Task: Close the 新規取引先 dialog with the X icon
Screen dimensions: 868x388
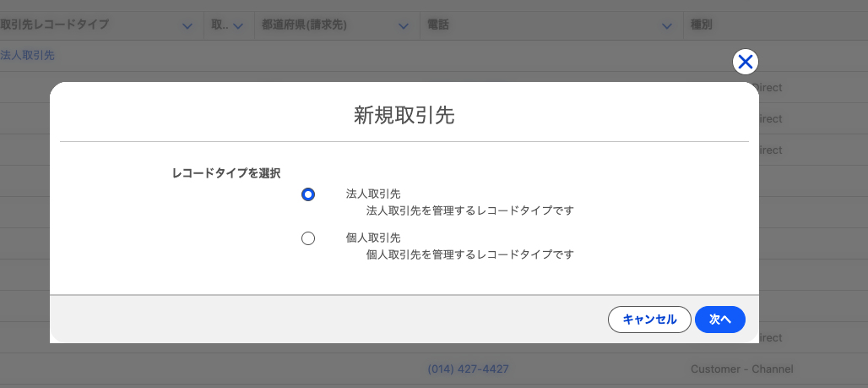Action: (745, 62)
